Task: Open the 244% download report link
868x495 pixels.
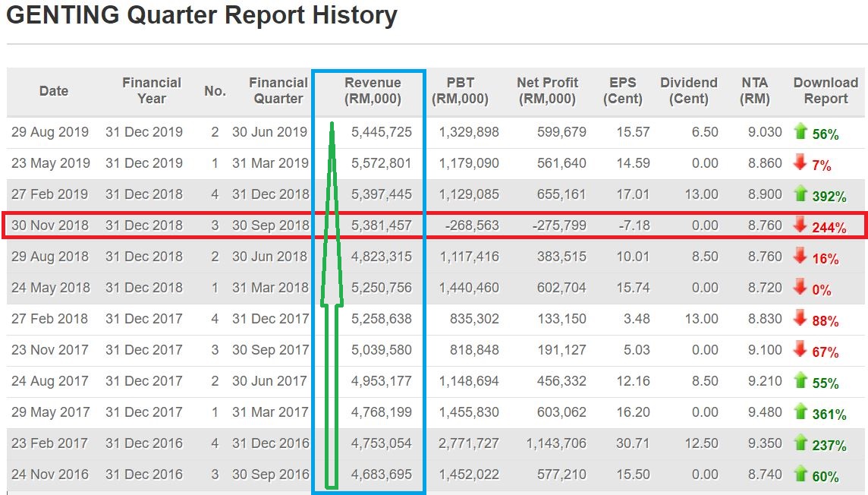Action: (829, 228)
